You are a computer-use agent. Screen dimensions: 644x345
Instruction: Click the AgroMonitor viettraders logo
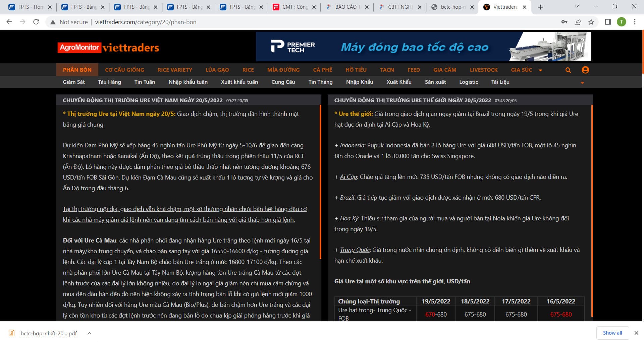[108, 48]
